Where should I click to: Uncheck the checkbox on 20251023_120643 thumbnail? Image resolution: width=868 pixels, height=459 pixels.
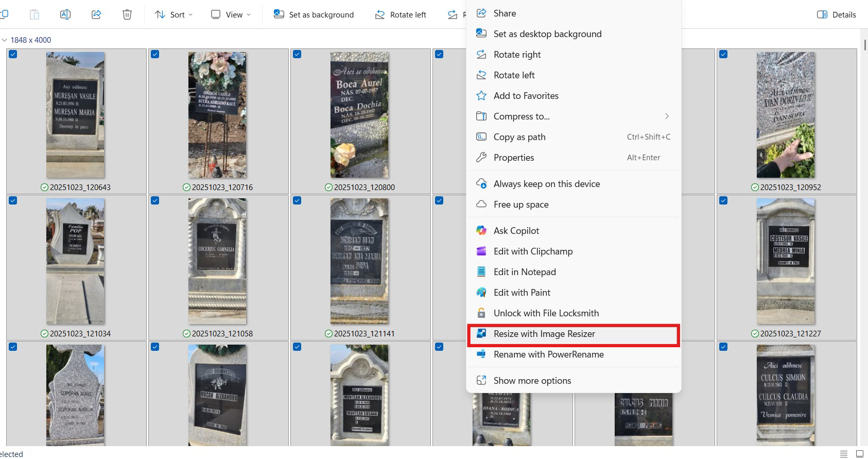(13, 54)
